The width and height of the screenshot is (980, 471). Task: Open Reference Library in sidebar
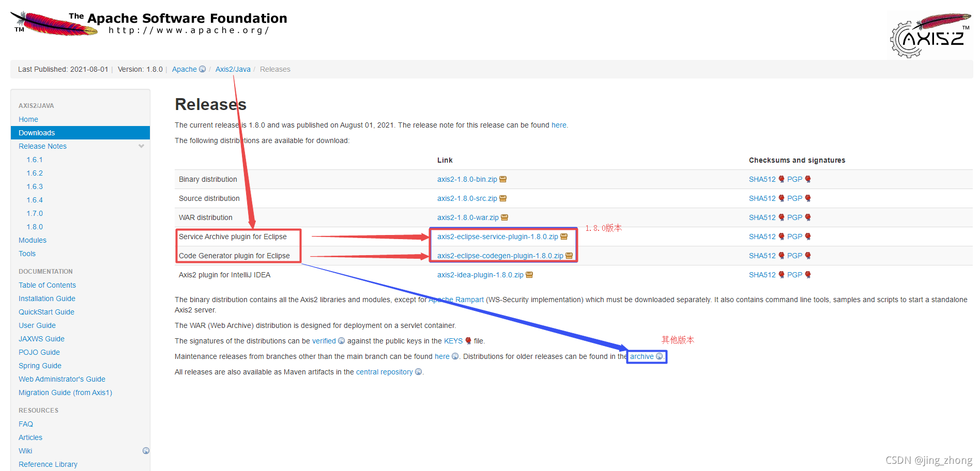(x=48, y=464)
